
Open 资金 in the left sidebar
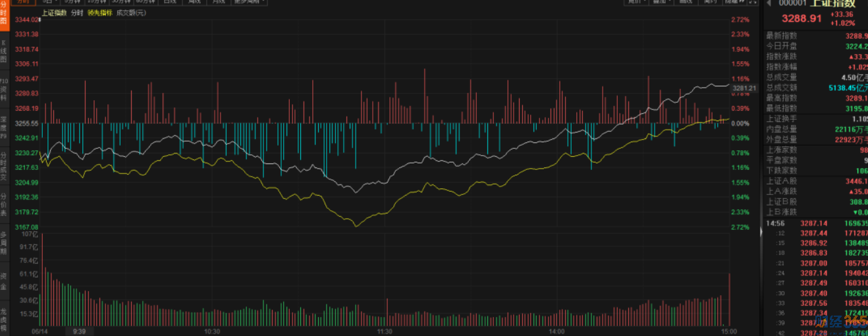pyautogui.click(x=4, y=282)
